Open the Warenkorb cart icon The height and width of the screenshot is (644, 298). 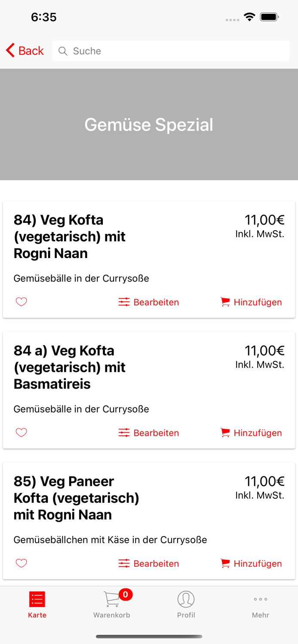point(111,598)
